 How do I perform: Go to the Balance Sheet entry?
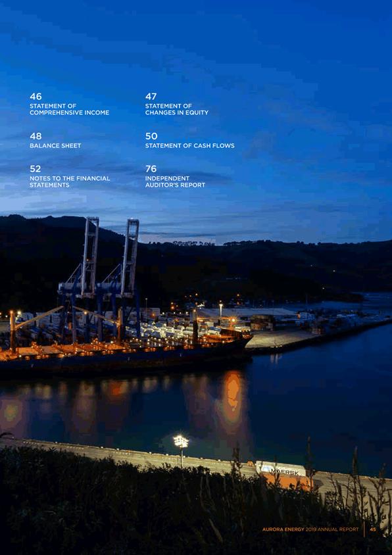coord(55,145)
